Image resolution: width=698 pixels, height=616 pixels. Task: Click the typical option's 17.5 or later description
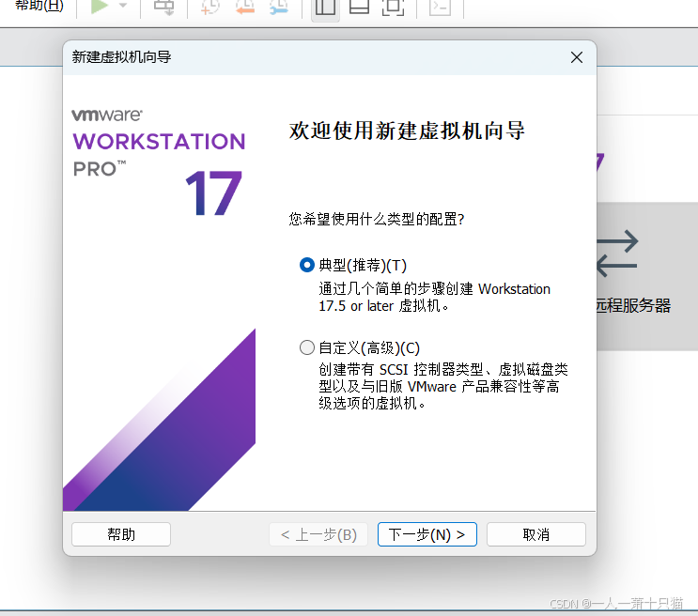click(x=434, y=298)
